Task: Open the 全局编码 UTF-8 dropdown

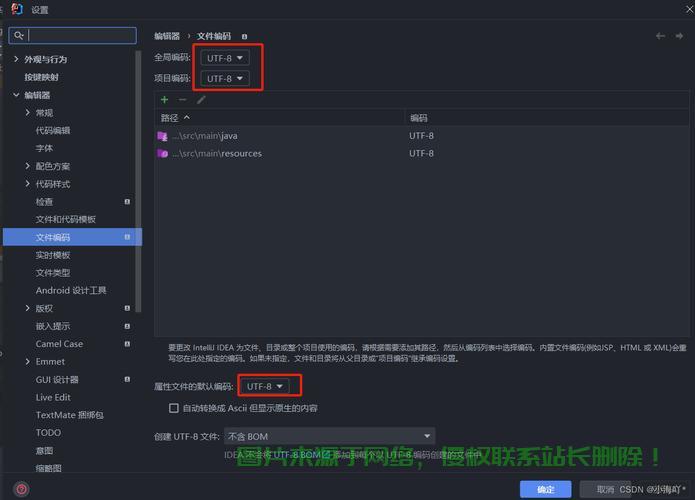Action: [x=225, y=58]
